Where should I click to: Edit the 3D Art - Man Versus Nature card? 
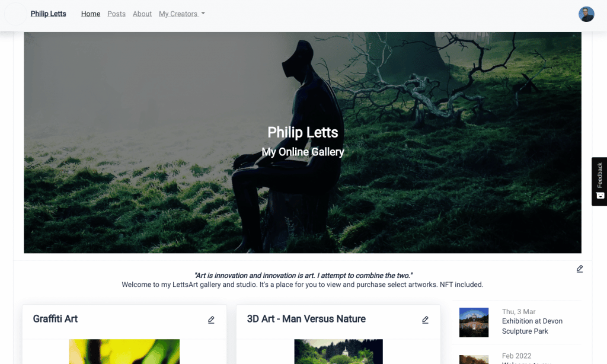(x=425, y=320)
